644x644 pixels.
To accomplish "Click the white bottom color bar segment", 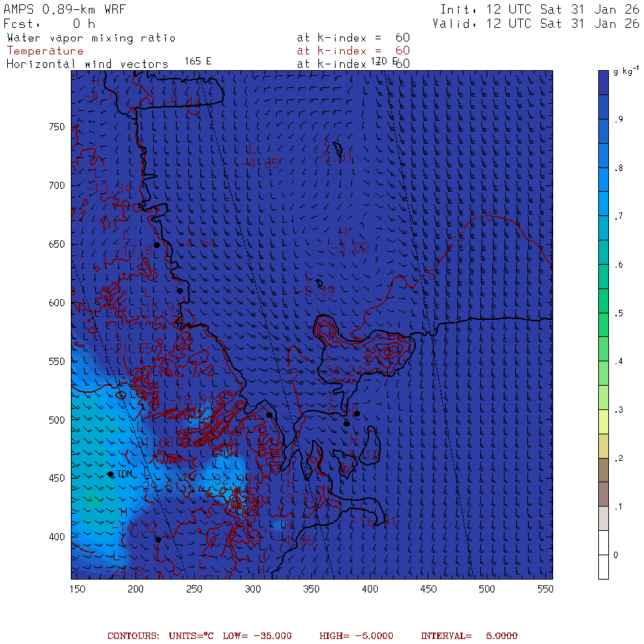I will coord(603,567).
